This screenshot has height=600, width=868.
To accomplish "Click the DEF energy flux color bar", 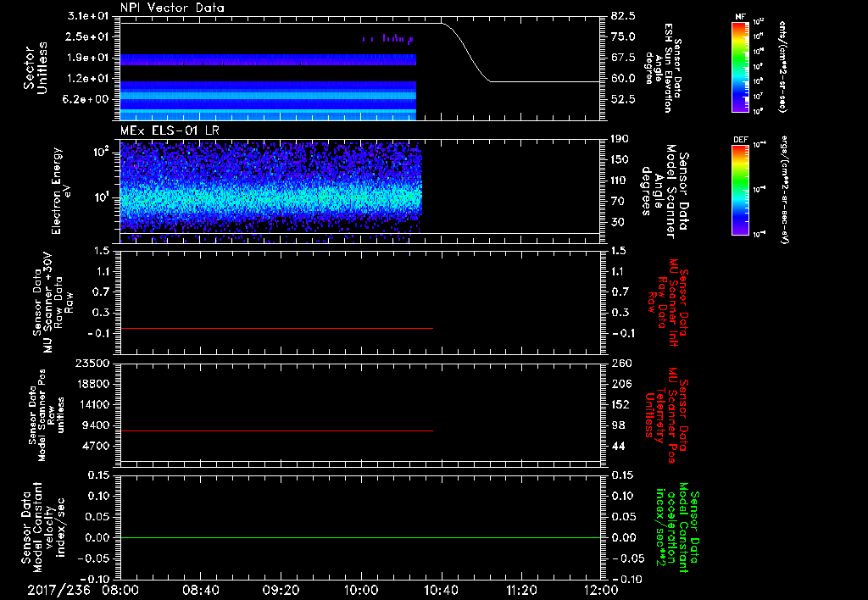I will pyautogui.click(x=740, y=190).
